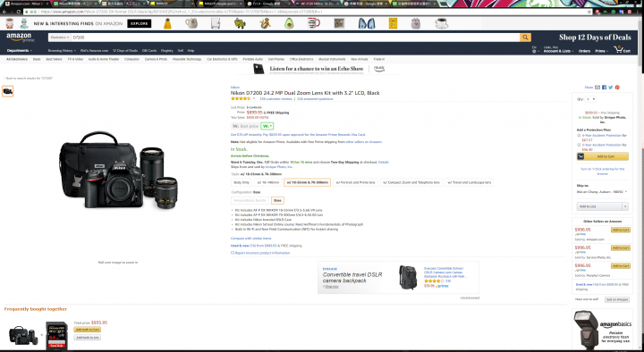Reload the page in browser toolbar
This screenshot has height=352, width=644.
coord(19,12)
